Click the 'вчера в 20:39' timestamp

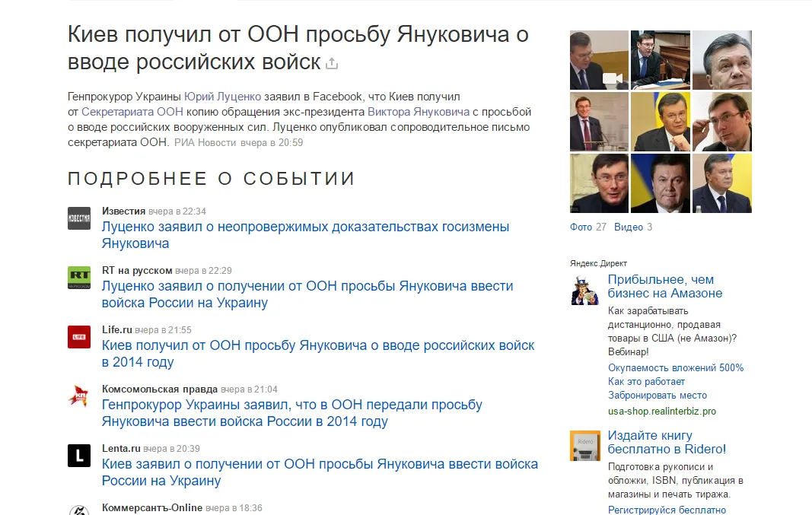click(171, 449)
